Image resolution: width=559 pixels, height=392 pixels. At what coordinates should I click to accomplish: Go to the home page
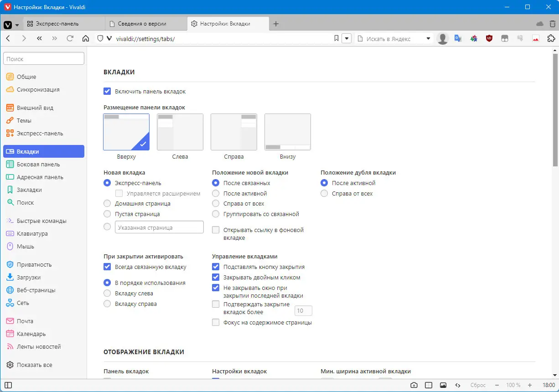(x=85, y=39)
